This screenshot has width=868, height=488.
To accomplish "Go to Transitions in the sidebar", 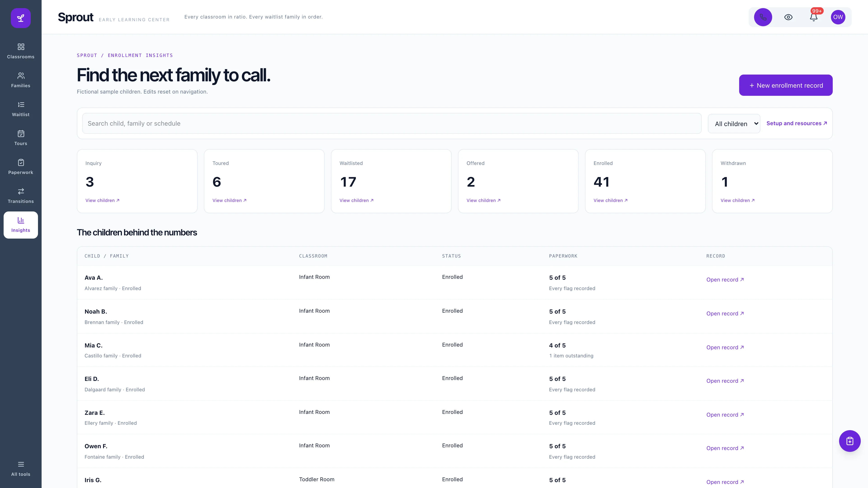I will tap(21, 196).
